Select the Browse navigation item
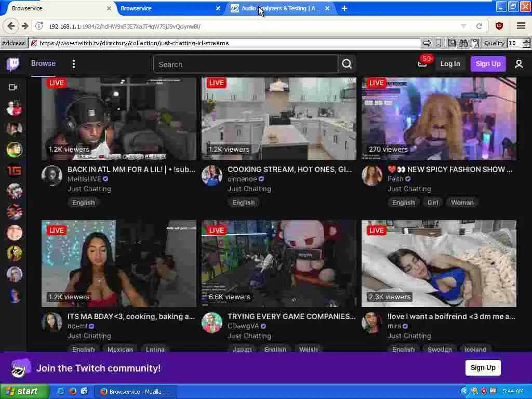This screenshot has height=399, width=532. point(43,63)
